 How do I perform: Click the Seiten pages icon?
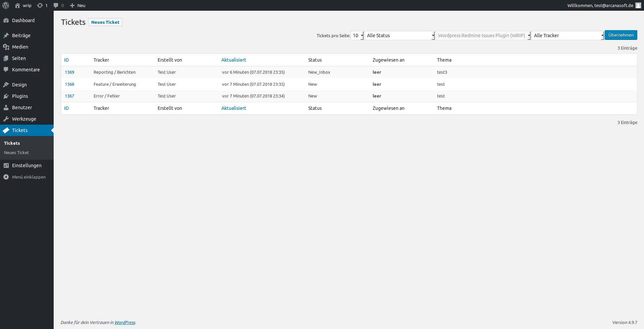(x=6, y=58)
